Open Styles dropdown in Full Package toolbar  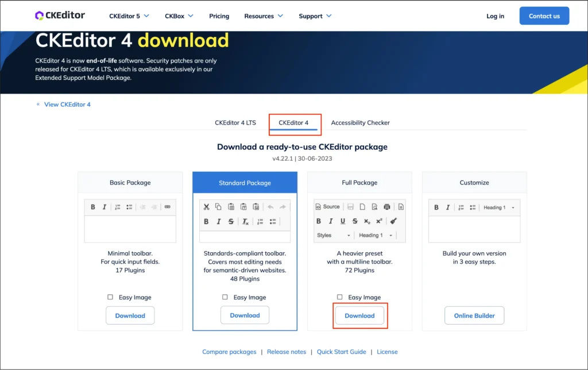[334, 236]
